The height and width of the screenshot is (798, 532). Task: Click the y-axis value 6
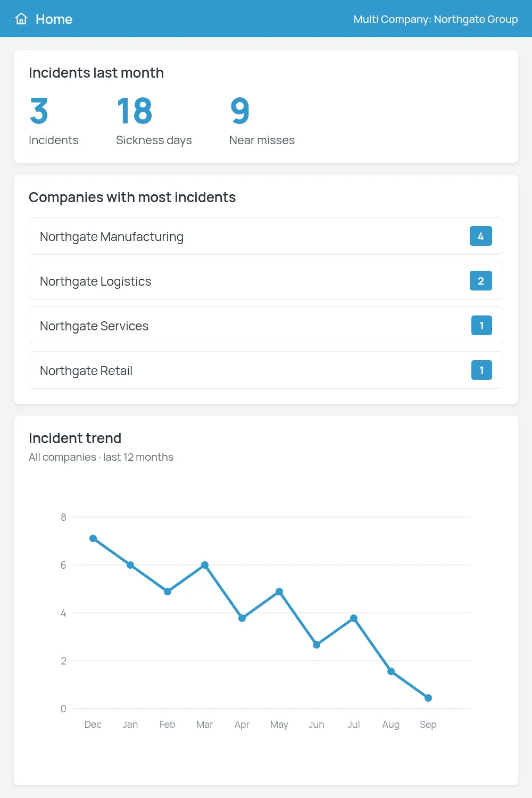point(63,565)
